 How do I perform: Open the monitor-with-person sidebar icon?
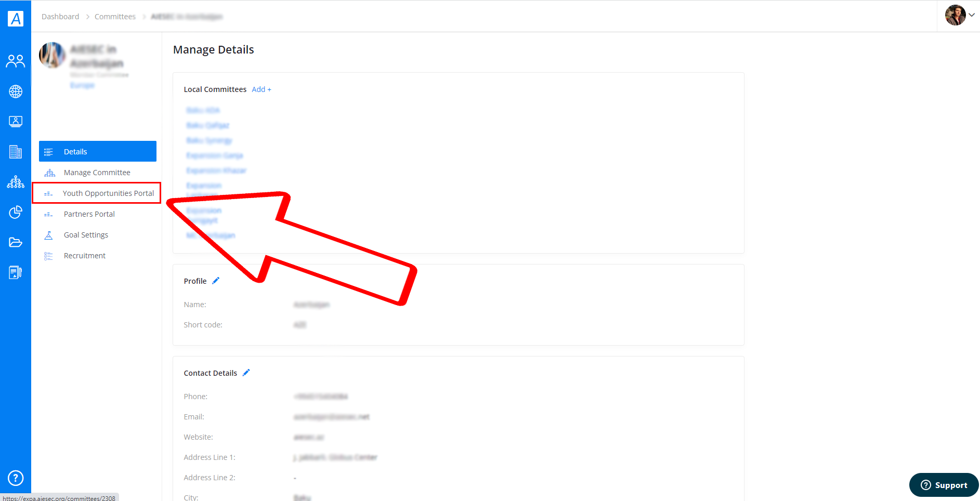click(16, 122)
